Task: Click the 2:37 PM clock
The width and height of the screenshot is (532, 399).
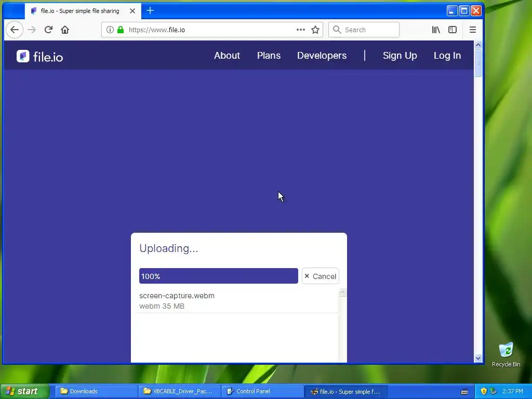Action: coord(513,392)
